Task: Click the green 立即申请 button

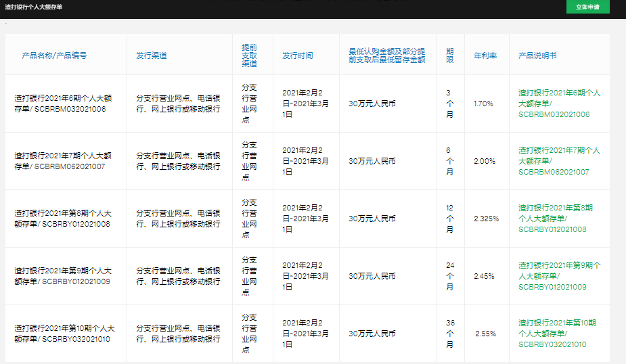Action: pyautogui.click(x=587, y=7)
